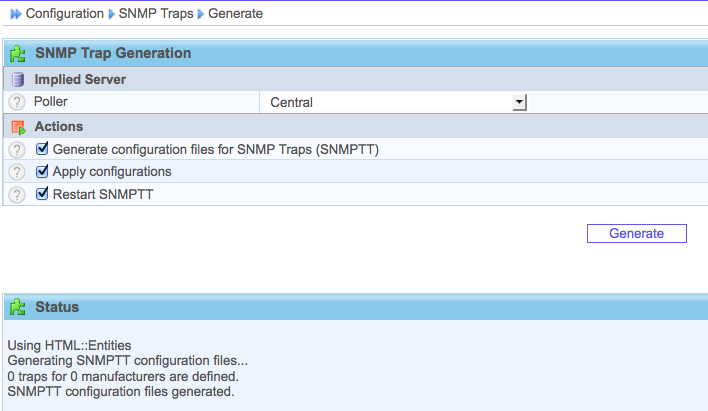Go to Configuration in the breadcrumb
Image resolution: width=708 pixels, height=411 pixels.
point(64,14)
